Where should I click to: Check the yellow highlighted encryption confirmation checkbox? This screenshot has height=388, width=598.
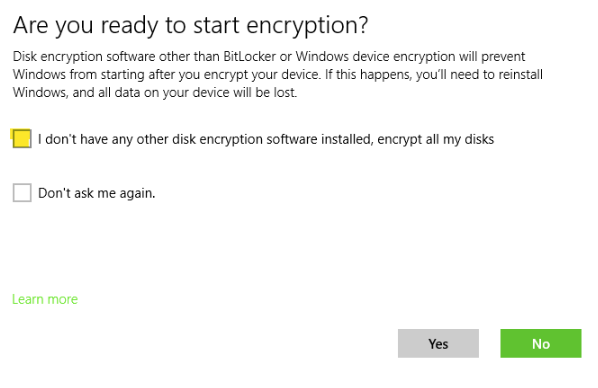(x=22, y=138)
